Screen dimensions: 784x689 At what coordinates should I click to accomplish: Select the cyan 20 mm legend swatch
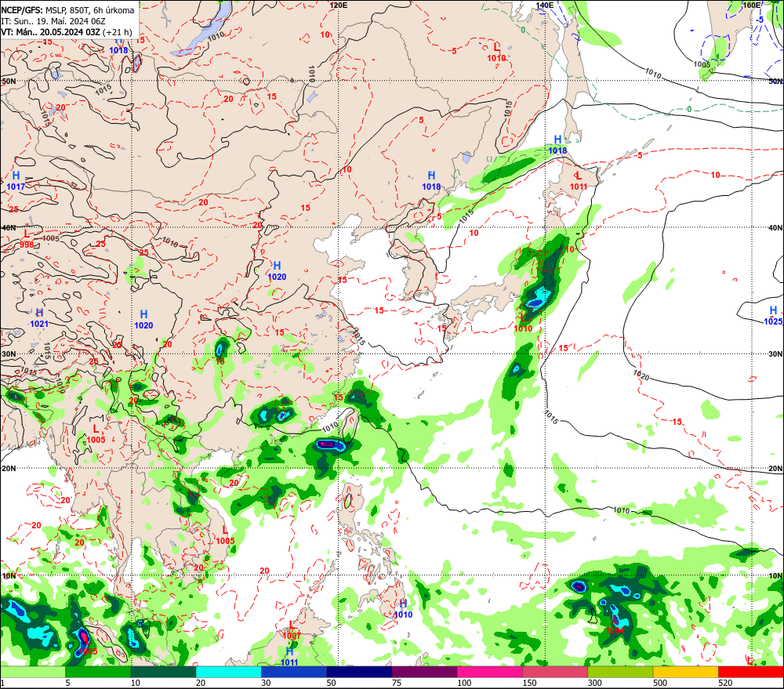point(228,672)
